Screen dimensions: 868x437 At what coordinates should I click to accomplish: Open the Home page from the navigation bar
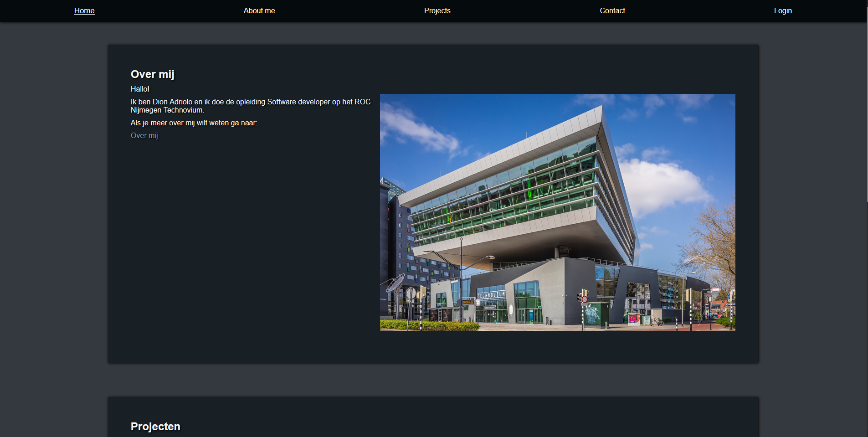tap(84, 10)
